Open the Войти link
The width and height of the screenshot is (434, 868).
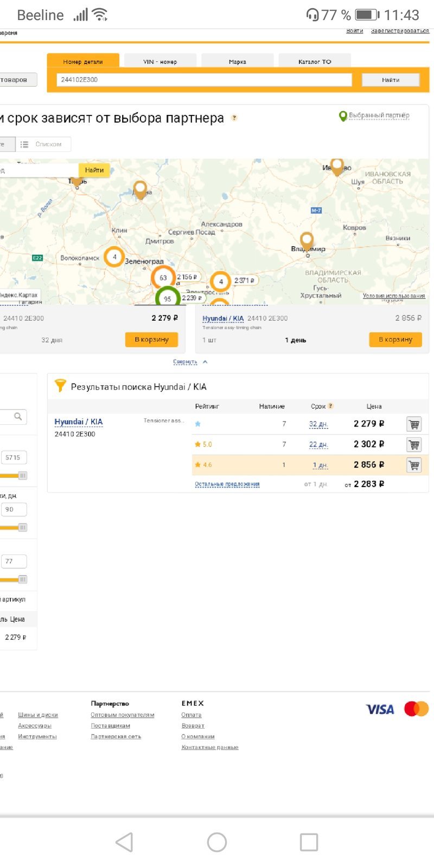[355, 30]
